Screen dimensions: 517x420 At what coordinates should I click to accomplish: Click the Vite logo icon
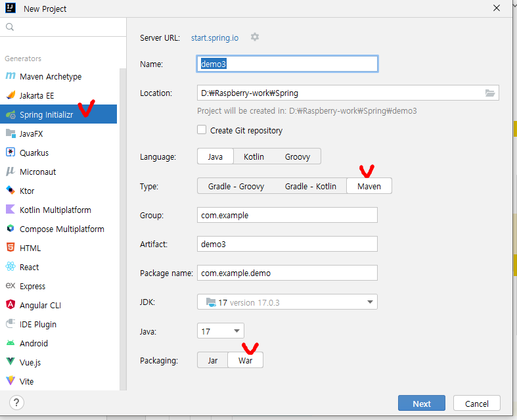(x=11, y=381)
